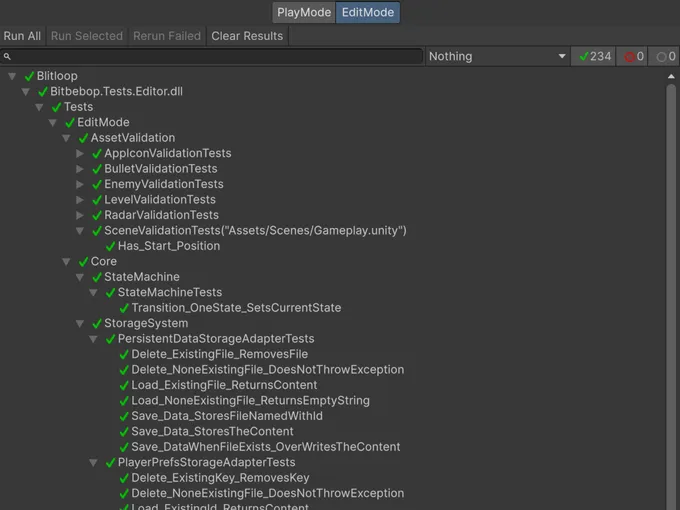
Task: Toggle the skipped tests filter button
Action: 665,57
